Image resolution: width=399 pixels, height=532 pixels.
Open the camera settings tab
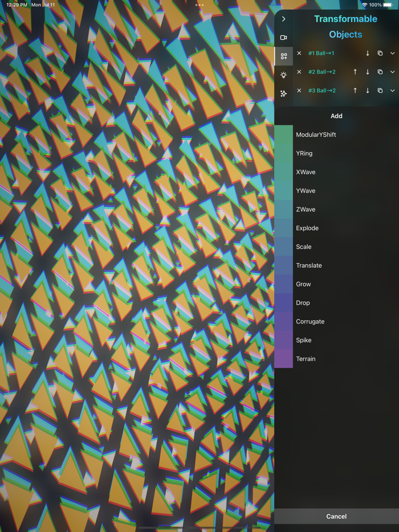[283, 38]
